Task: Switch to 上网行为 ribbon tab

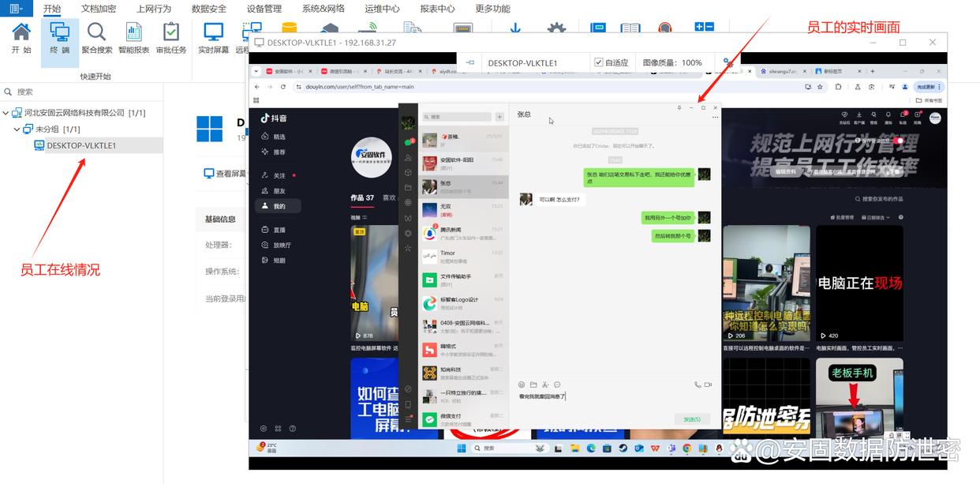Action: tap(153, 9)
